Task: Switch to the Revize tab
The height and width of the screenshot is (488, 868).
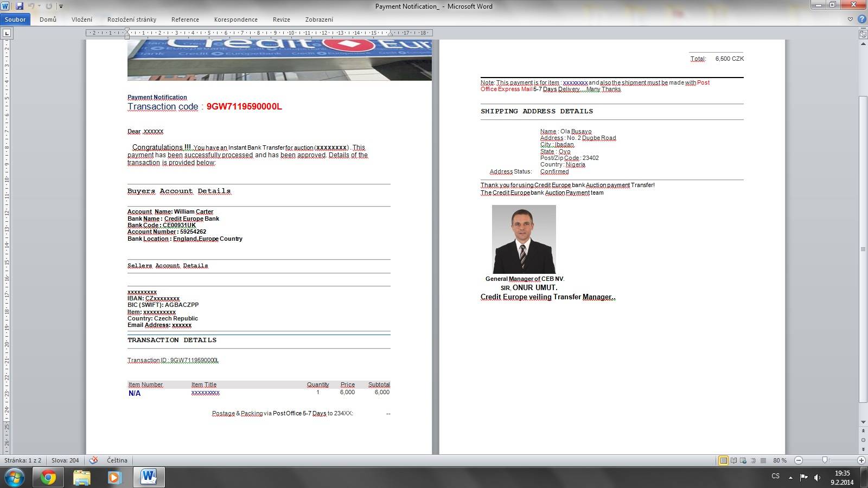Action: [x=281, y=20]
